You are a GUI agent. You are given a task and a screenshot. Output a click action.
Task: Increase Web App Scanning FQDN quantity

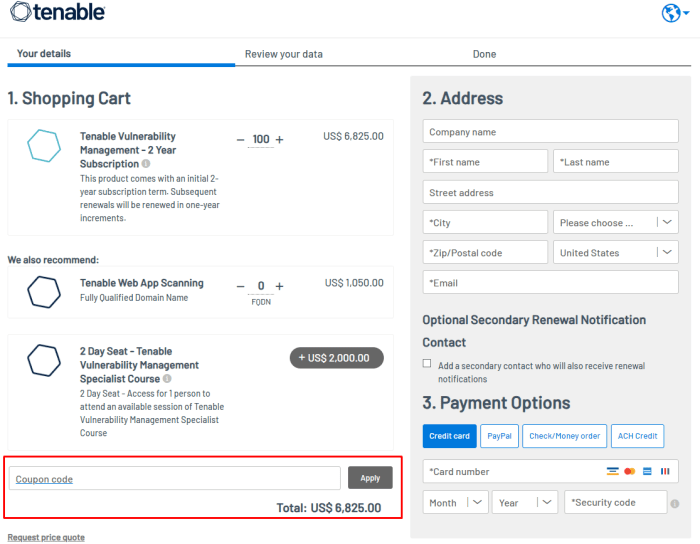(x=279, y=286)
